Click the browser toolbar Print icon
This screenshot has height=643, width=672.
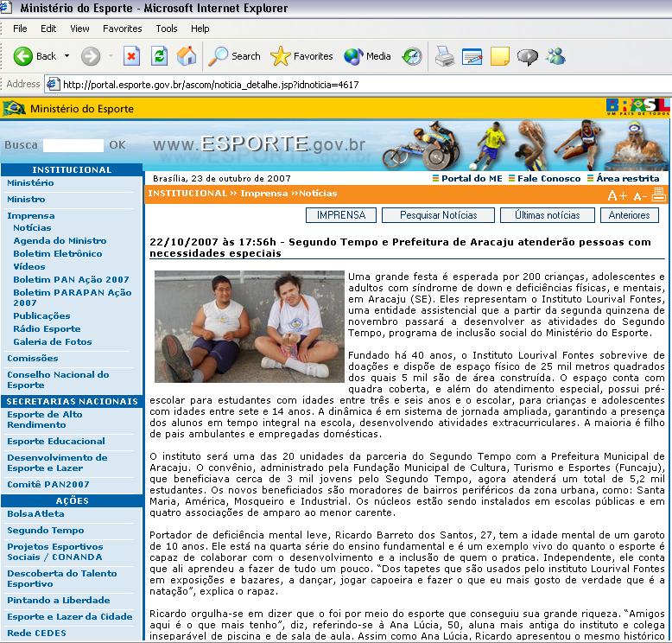(x=444, y=56)
